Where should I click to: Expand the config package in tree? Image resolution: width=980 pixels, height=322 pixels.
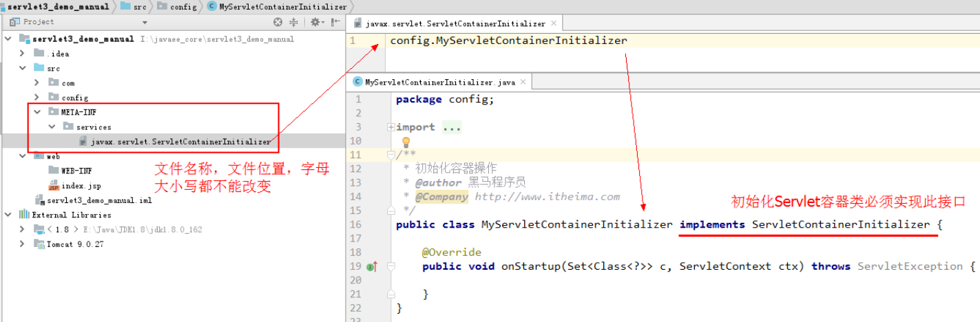coord(37,98)
